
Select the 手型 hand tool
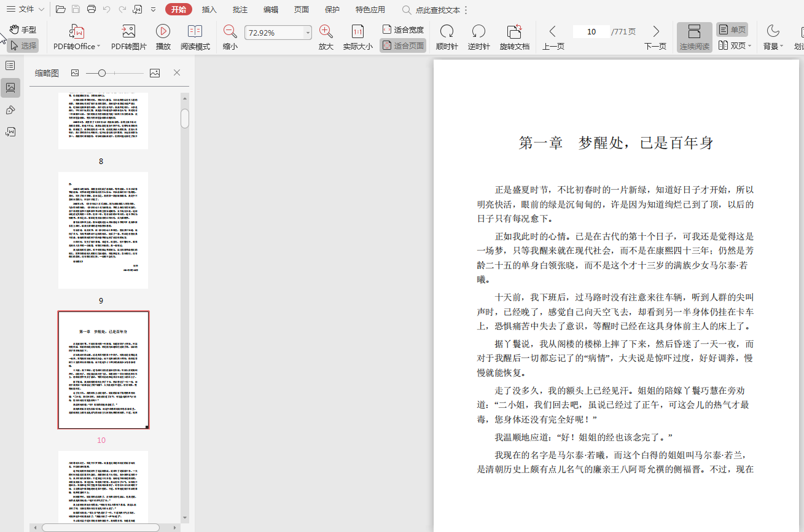click(23, 29)
